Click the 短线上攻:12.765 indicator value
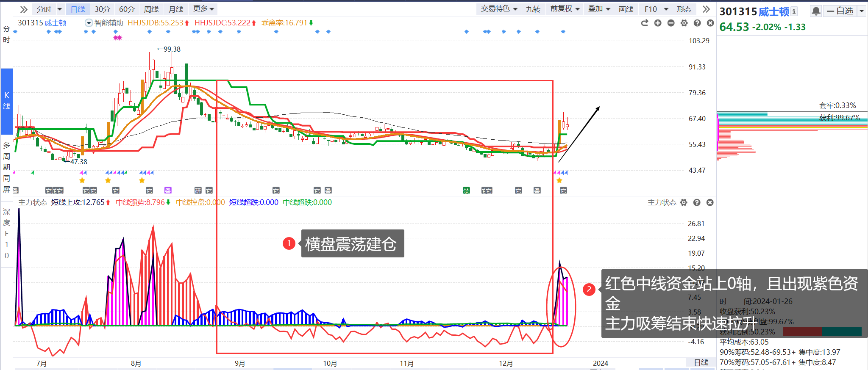The width and height of the screenshot is (868, 370). pos(78,202)
